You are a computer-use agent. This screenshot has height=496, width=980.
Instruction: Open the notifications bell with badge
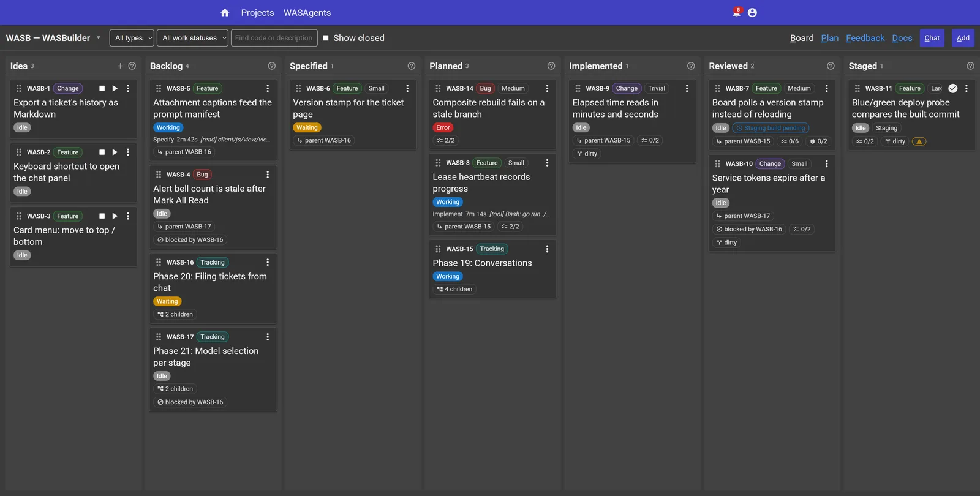(x=737, y=12)
